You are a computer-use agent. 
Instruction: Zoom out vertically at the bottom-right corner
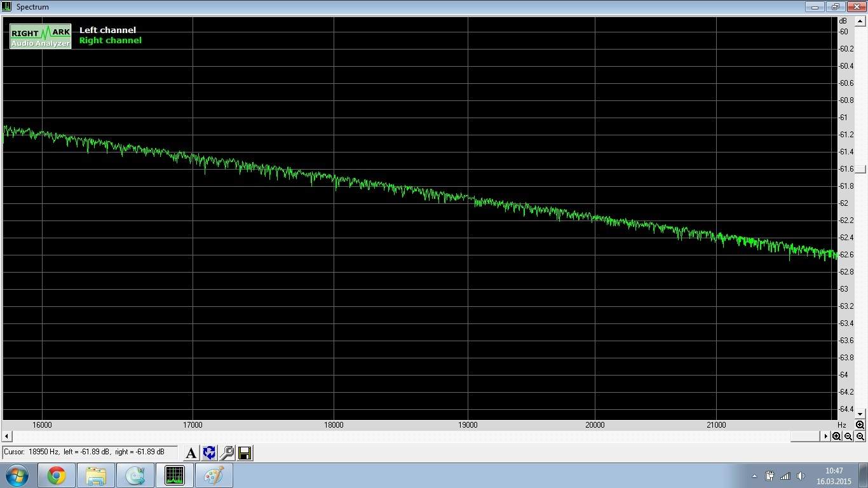(x=860, y=437)
